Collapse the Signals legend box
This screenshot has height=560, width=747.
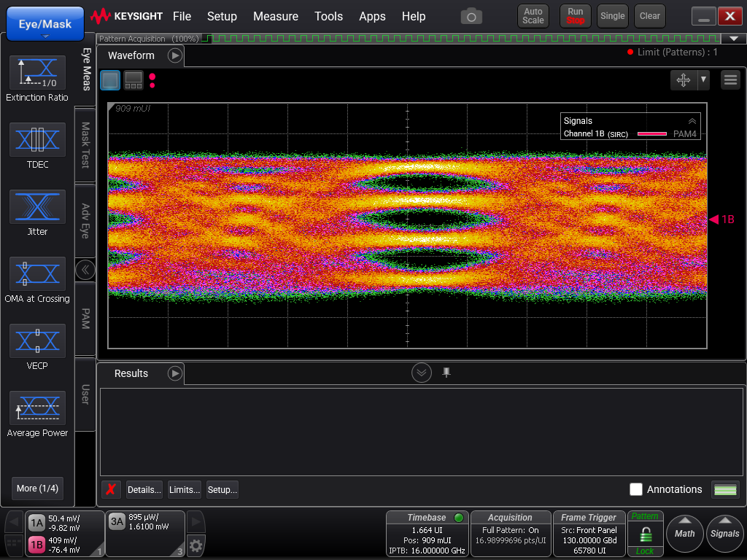pyautogui.click(x=692, y=121)
